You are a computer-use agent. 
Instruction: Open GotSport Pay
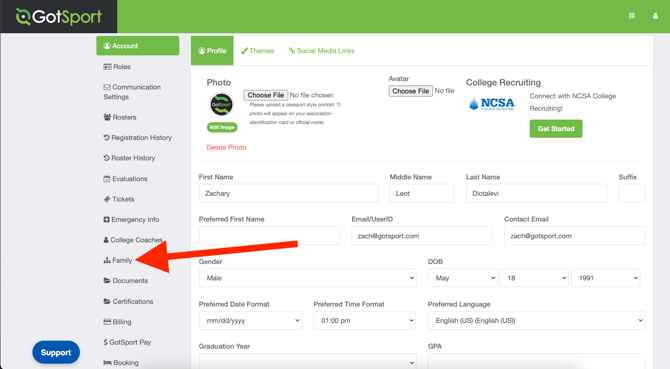[127, 342]
